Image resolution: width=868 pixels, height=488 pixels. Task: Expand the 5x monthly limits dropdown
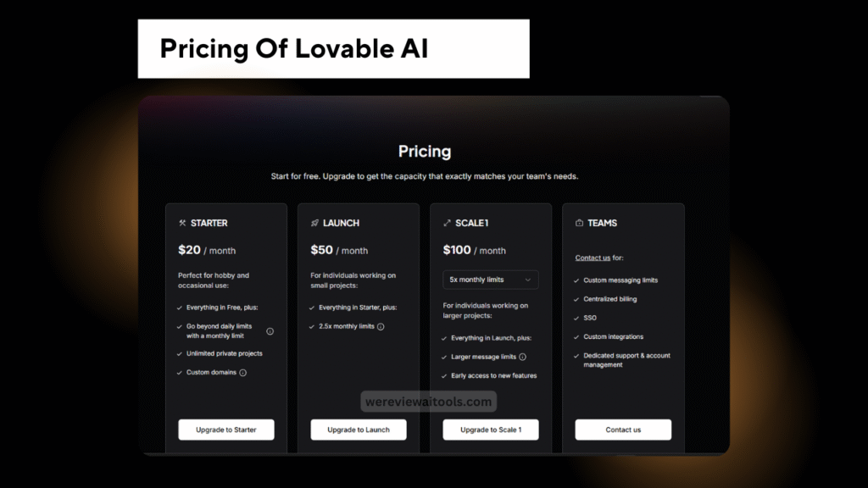(491, 280)
